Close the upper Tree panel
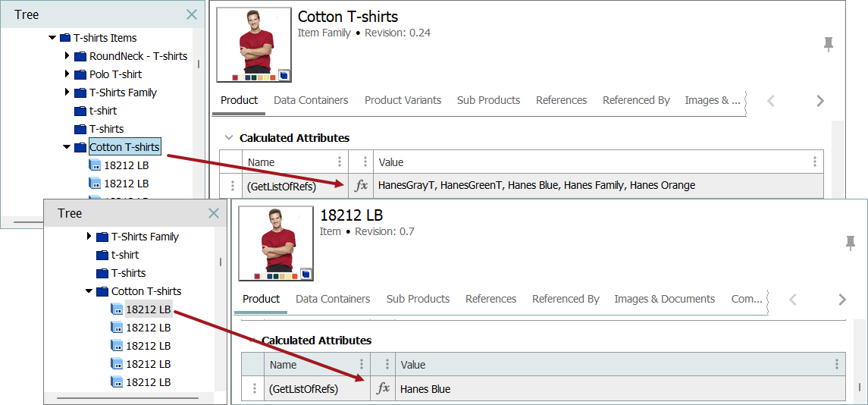 (192, 14)
